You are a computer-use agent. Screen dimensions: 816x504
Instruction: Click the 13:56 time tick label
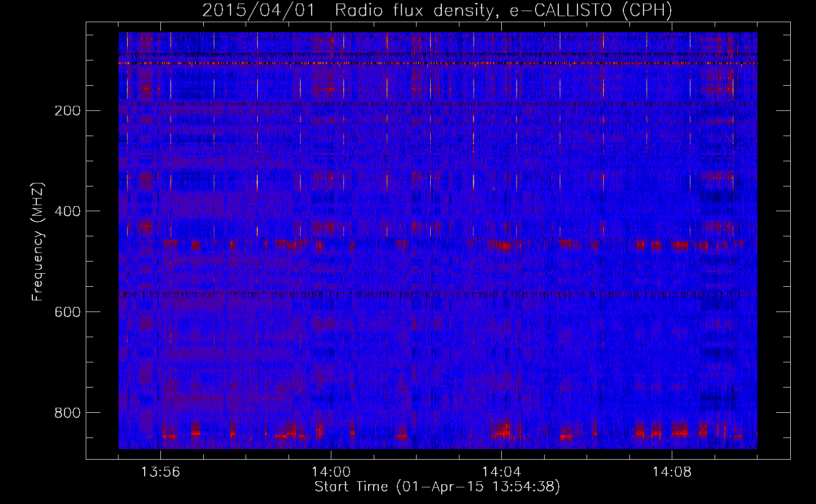coord(160,472)
